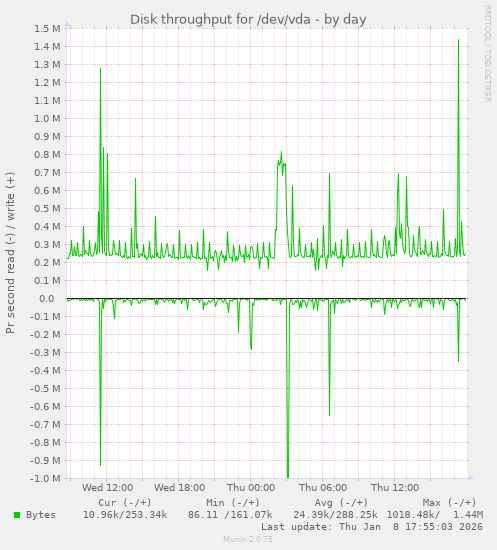The image size is (497, 550).
Task: Click the 'Max (-/+)' column header
Action: (x=449, y=503)
